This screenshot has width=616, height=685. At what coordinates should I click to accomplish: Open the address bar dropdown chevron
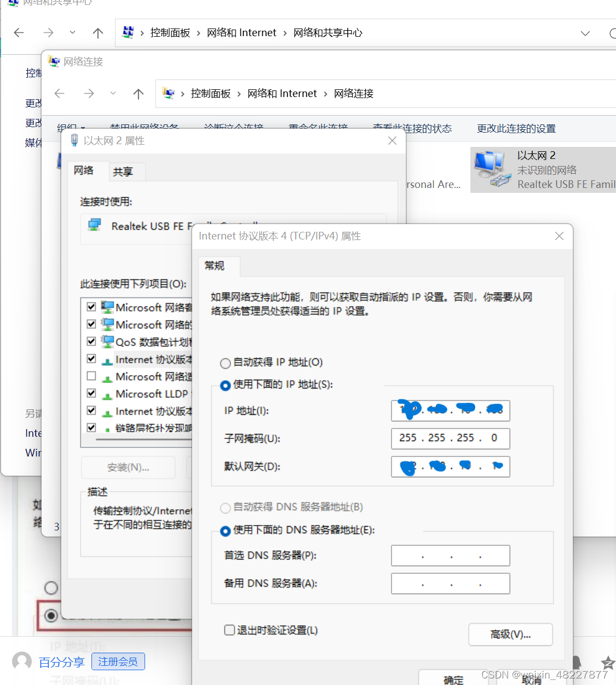pos(585,33)
